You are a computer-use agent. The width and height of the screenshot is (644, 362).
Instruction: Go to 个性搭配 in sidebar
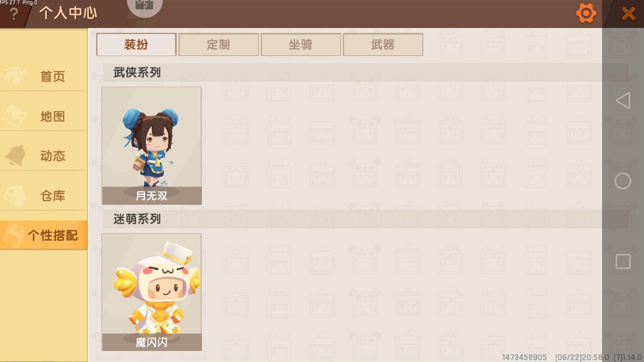point(44,235)
